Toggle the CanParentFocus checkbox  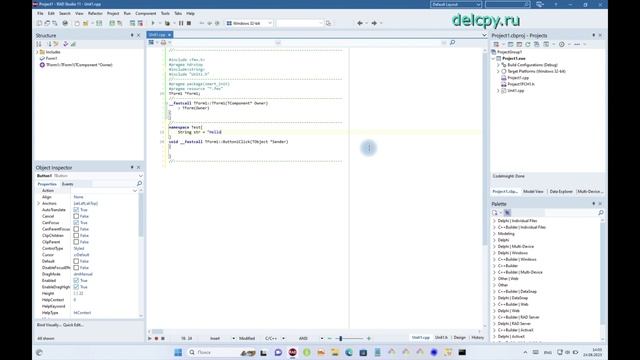(x=76, y=229)
